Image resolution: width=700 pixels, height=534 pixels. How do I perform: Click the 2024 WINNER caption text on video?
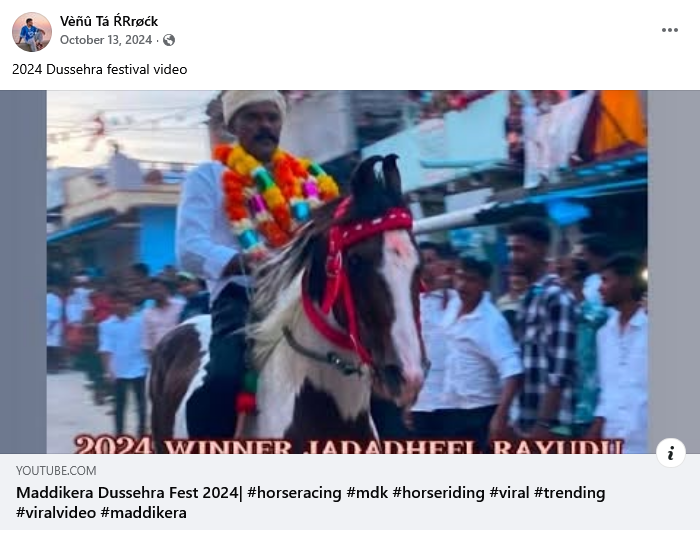point(348,446)
